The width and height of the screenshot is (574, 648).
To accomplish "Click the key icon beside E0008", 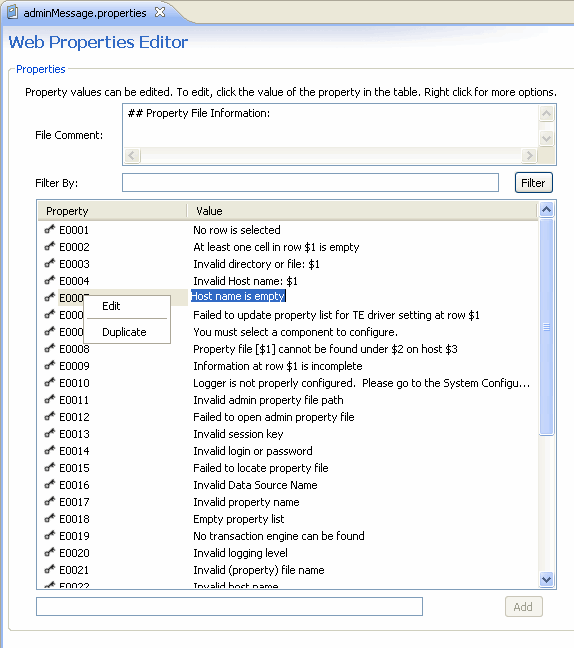I will (x=50, y=348).
